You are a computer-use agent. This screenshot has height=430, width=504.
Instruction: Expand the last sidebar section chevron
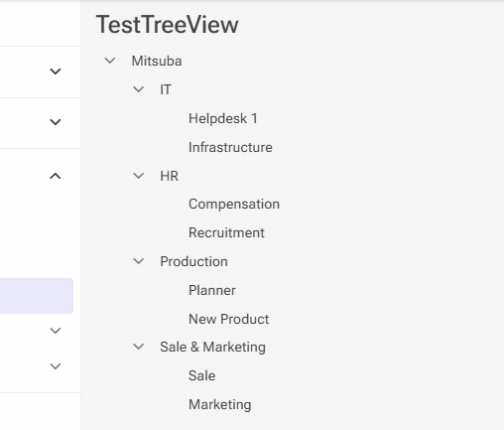point(56,366)
